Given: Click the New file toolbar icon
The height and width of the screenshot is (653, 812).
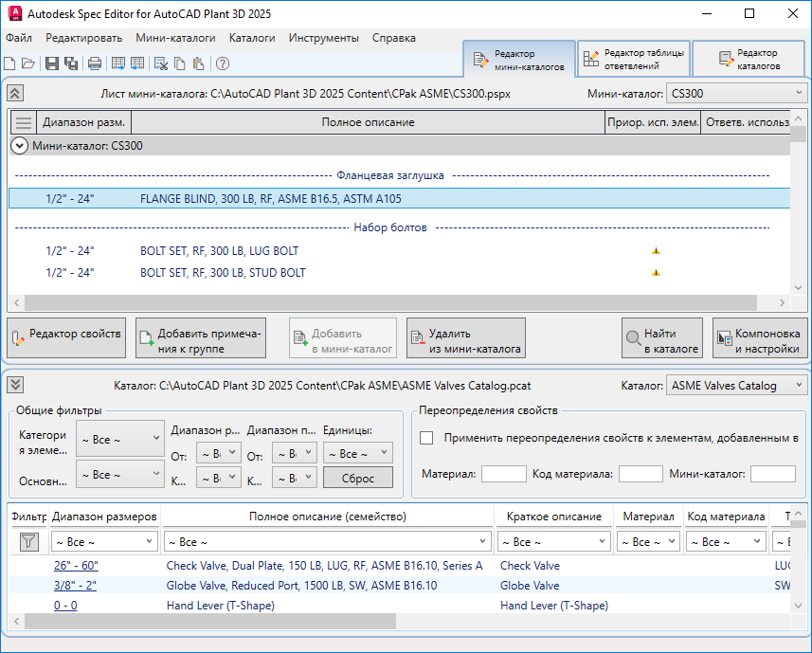Looking at the screenshot, I should (9, 63).
